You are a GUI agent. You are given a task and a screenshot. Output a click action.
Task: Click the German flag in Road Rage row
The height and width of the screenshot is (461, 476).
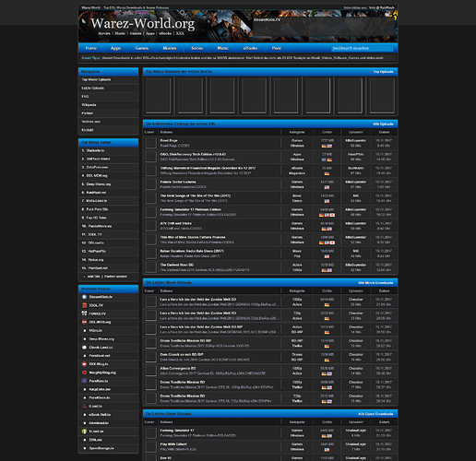point(324,146)
